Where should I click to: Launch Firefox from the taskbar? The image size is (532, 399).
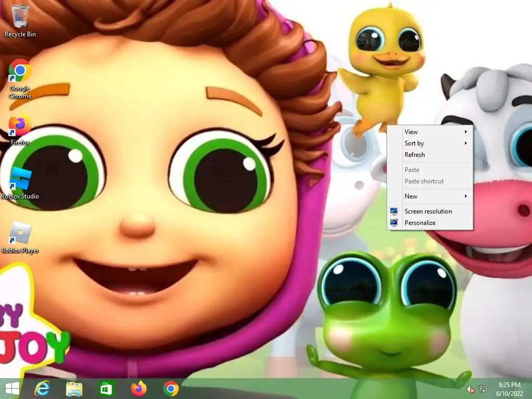[x=138, y=389]
